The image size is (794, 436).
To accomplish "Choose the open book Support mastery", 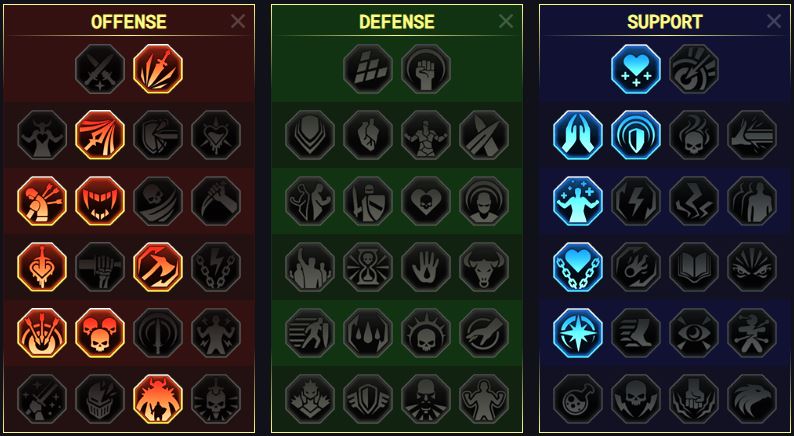I will 694,267.
